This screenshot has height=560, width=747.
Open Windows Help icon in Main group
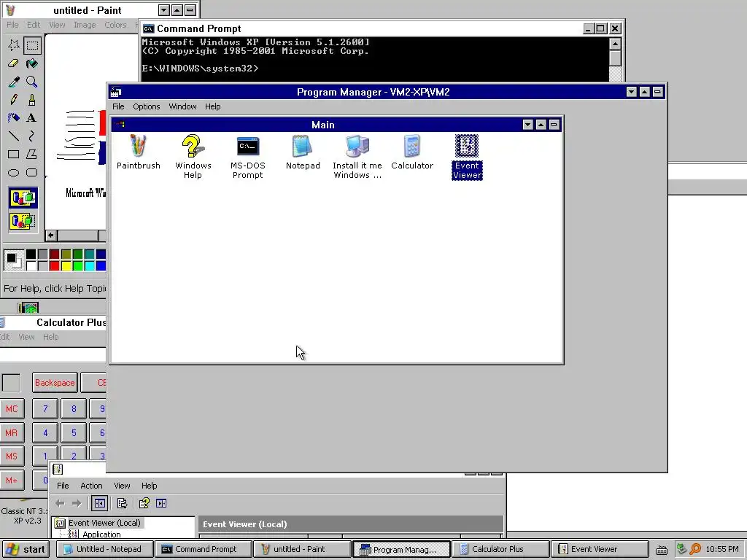tap(193, 157)
